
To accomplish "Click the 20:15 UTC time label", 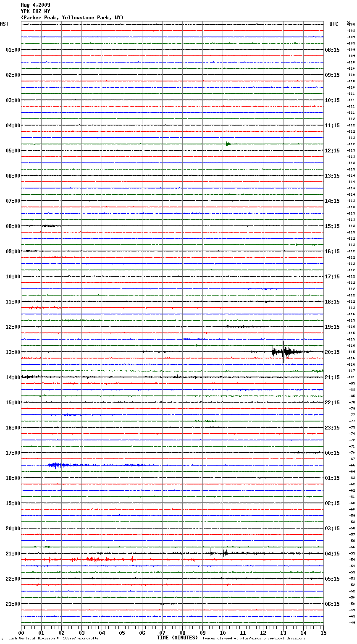I will click(332, 352).
